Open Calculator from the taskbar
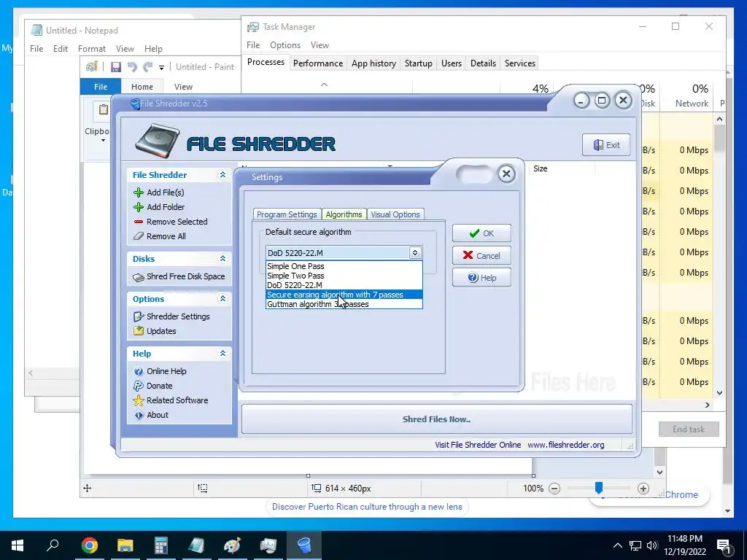The image size is (747, 560). 161,545
